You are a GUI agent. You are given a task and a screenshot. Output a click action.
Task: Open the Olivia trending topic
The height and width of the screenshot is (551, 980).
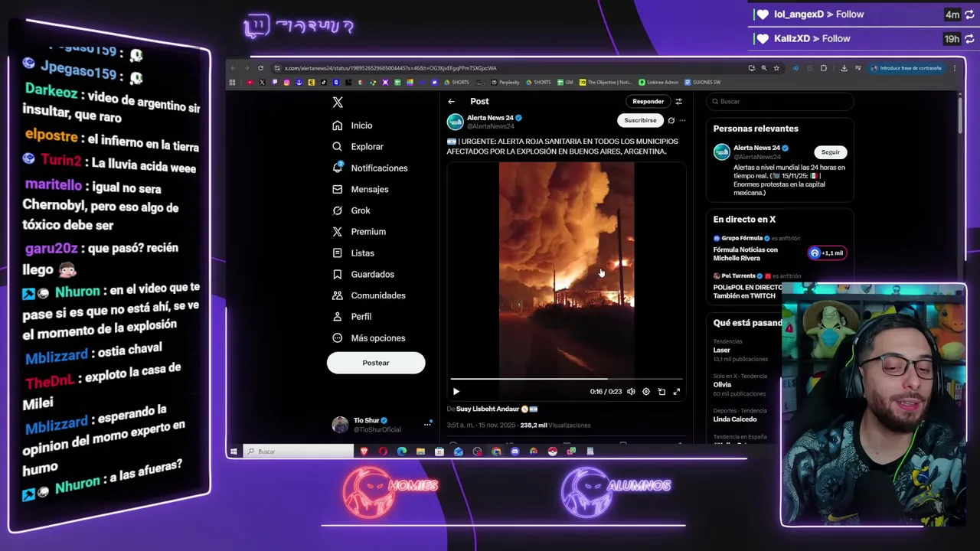click(x=722, y=385)
